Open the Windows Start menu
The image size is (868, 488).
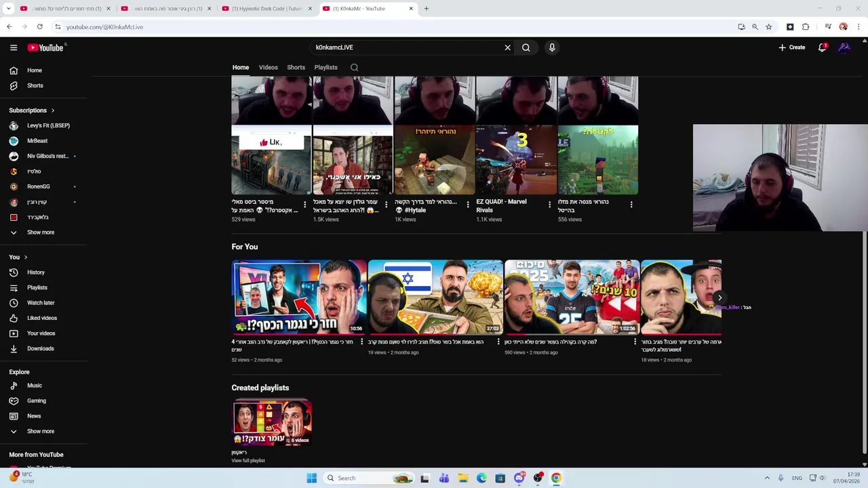[x=311, y=478]
